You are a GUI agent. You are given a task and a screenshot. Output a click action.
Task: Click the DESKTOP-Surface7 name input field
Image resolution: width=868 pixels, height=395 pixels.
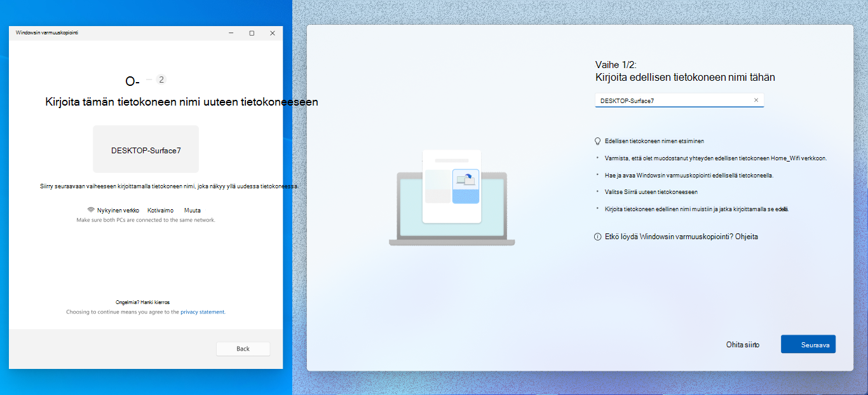[x=679, y=100]
